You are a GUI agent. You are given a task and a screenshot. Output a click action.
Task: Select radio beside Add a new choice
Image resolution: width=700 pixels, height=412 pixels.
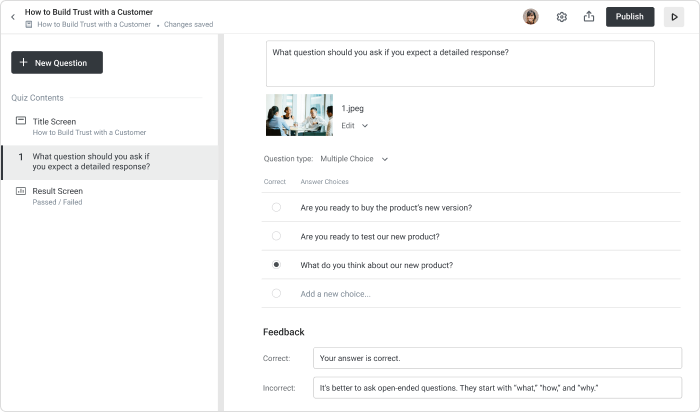pyautogui.click(x=276, y=293)
